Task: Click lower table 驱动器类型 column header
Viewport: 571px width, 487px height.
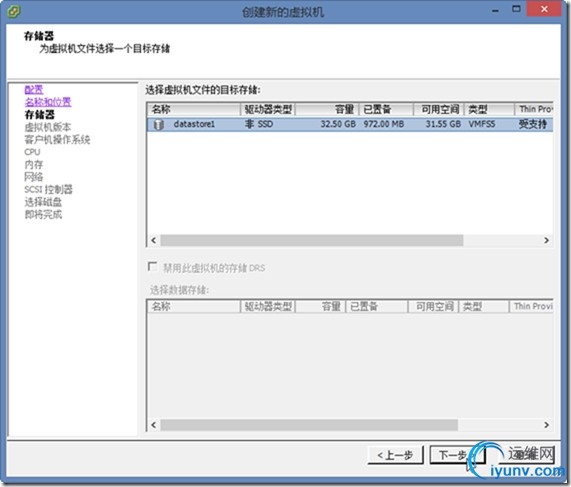Action: click(x=268, y=306)
